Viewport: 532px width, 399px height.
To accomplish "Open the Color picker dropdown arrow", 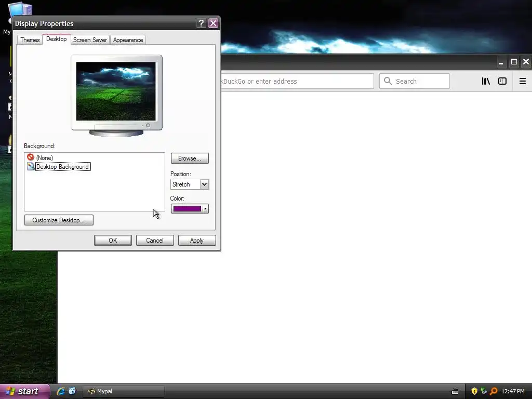I will tap(205, 209).
